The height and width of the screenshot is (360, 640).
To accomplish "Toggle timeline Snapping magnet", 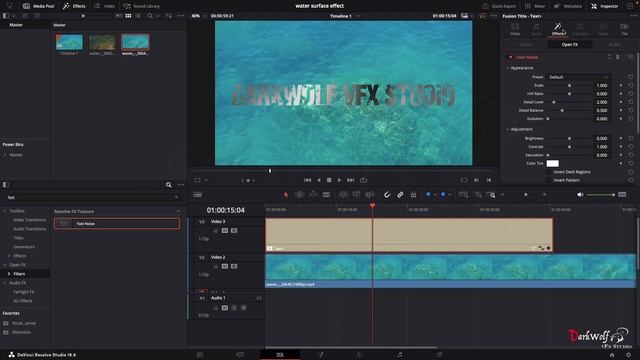I will pyautogui.click(x=387, y=195).
